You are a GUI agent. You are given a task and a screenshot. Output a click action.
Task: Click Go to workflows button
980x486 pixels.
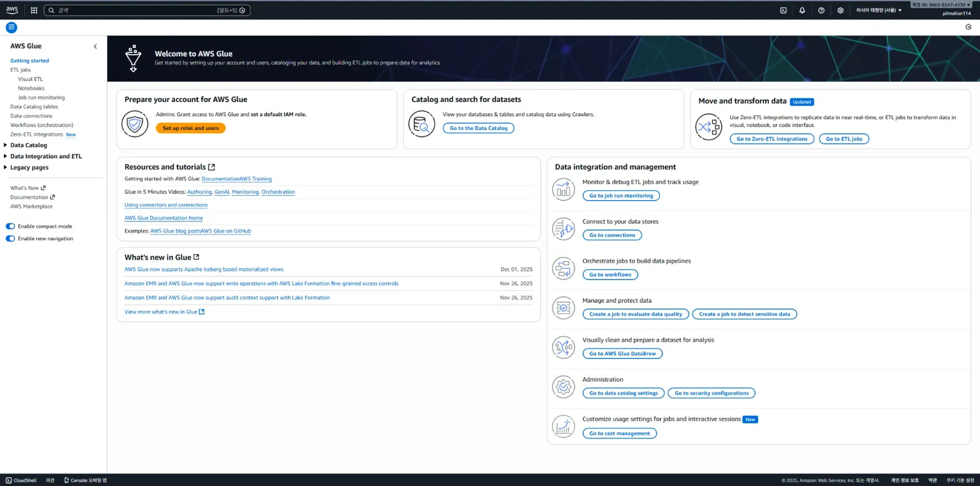coord(611,275)
